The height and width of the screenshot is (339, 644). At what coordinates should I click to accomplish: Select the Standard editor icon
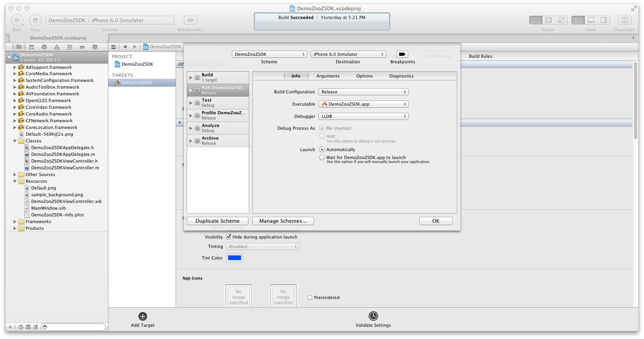tap(536, 20)
